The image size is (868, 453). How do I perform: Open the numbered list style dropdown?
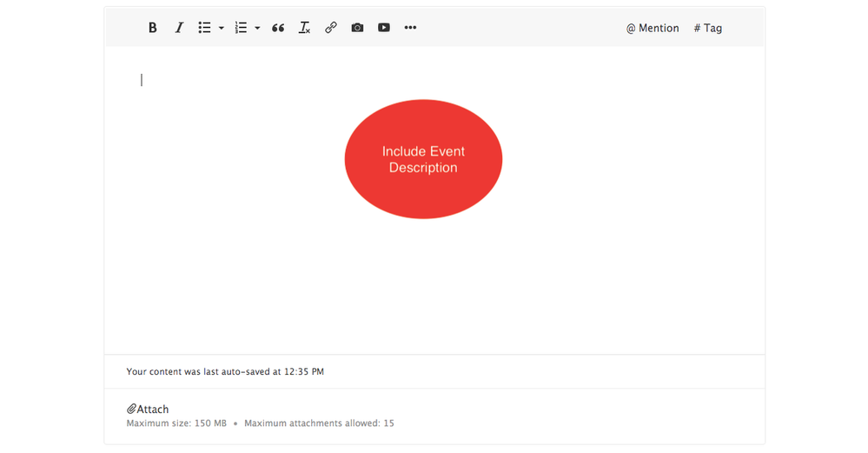257,29
